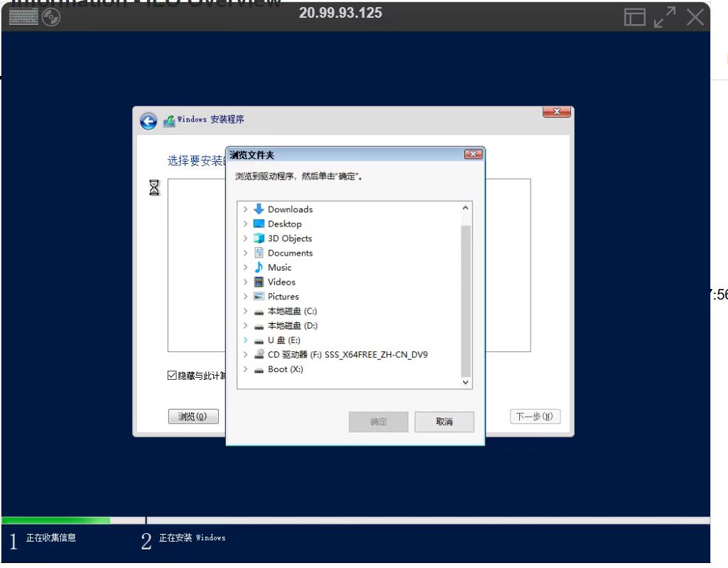Open the virtual keyboard icon in KVM bar

23,17
